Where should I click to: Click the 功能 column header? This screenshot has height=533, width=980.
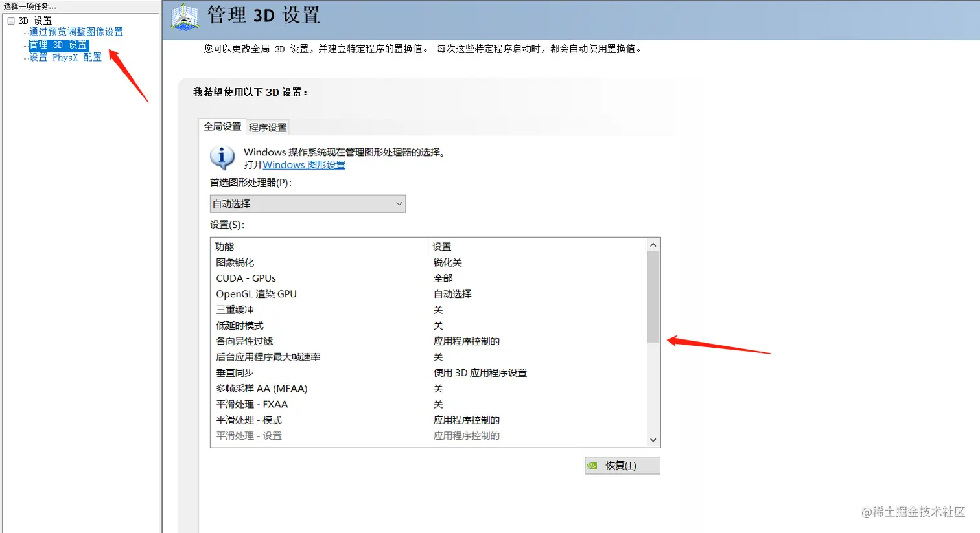[x=320, y=247]
